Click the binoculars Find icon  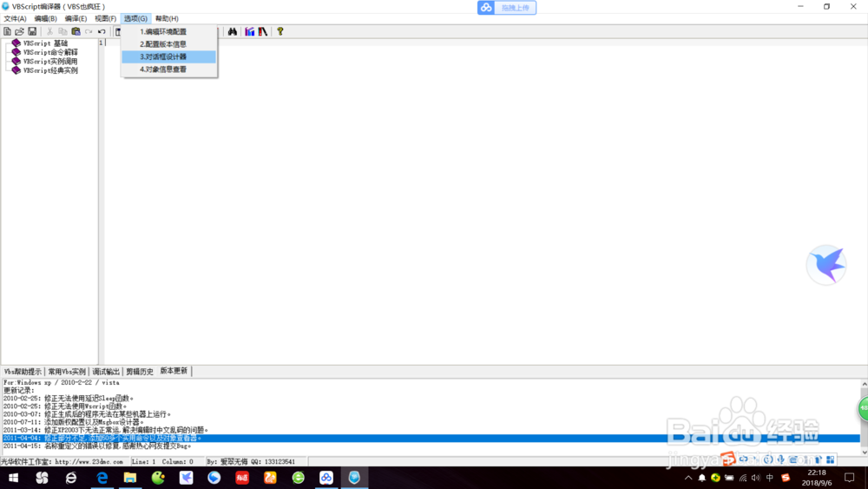(x=233, y=31)
